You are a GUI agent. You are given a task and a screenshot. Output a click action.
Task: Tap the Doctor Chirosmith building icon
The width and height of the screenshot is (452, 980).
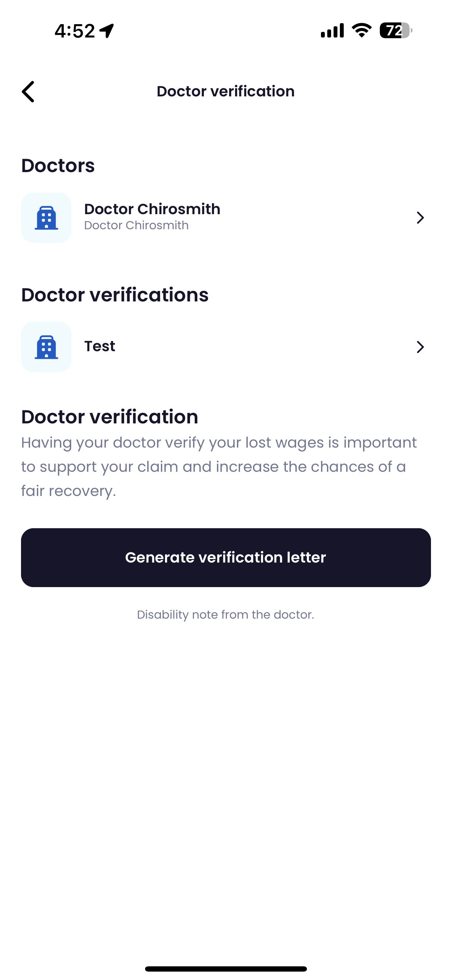[x=46, y=217]
